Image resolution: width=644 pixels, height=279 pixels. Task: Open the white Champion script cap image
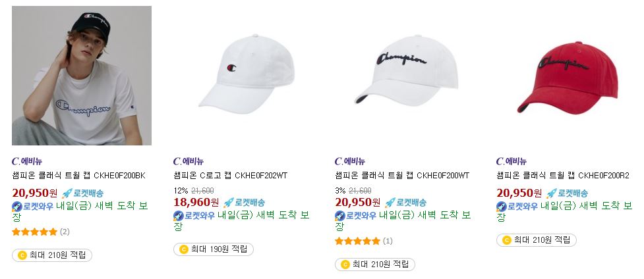click(x=405, y=76)
